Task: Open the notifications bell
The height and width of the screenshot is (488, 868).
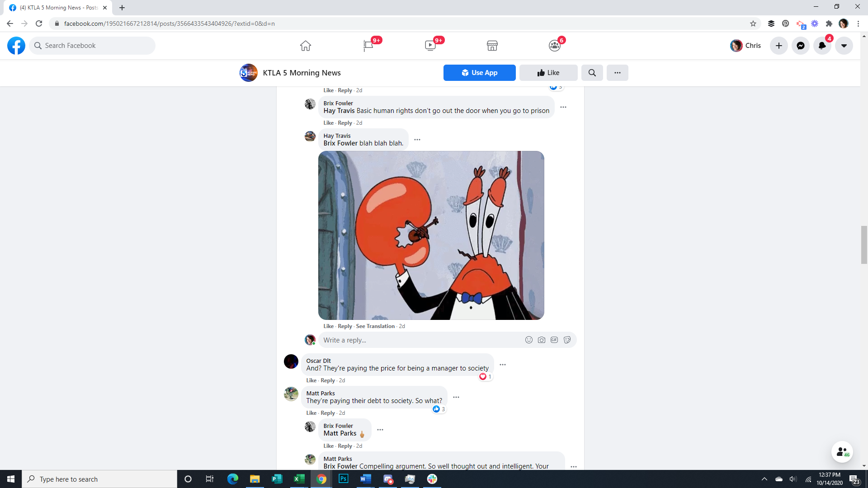Action: 822,46
